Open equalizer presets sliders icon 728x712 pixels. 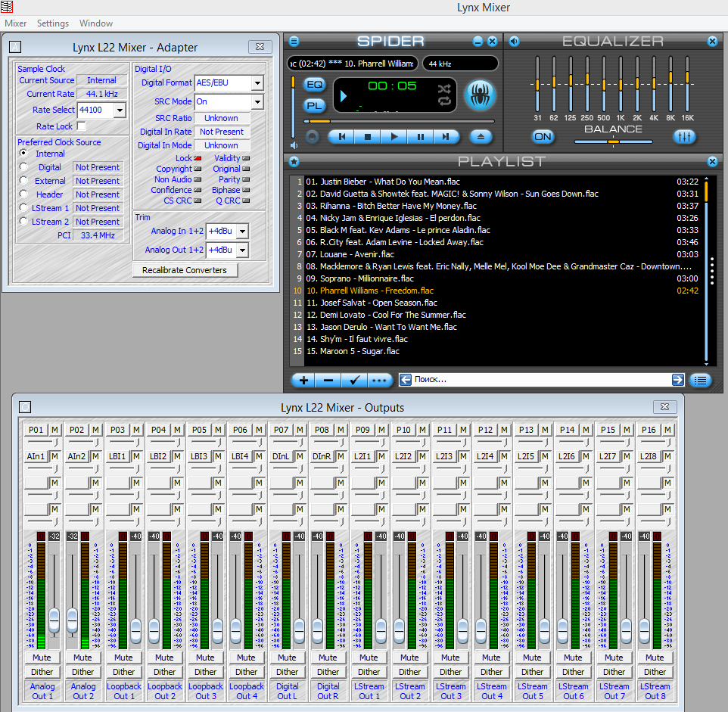pos(684,137)
